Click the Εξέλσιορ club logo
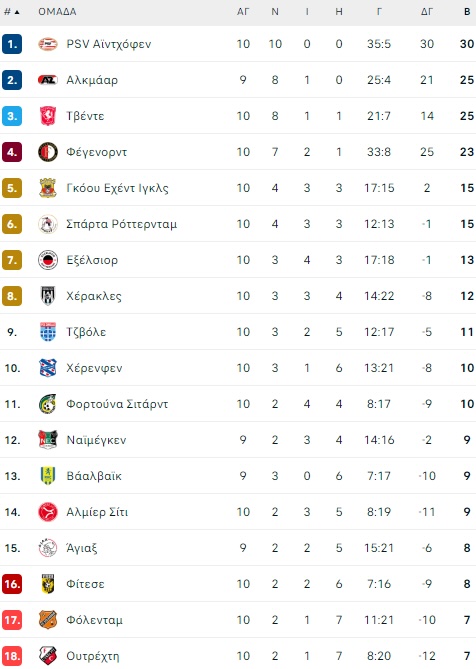This screenshot has height=669, width=476. click(x=48, y=260)
